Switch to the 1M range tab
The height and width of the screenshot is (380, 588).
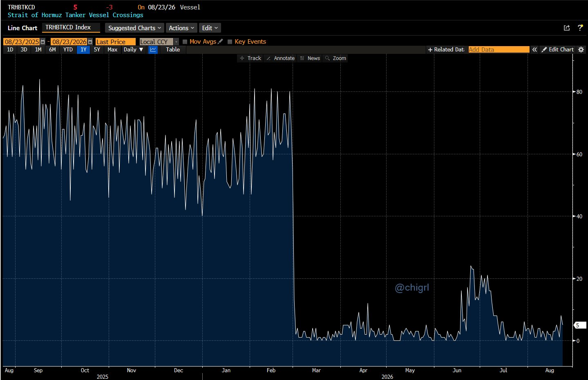coord(38,49)
